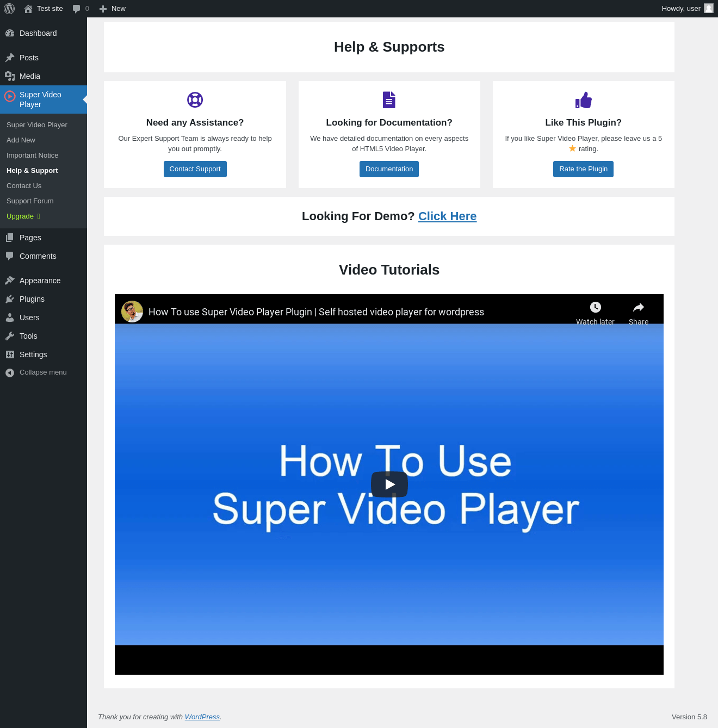The height and width of the screenshot is (728, 718).
Task: Click the Super Video Player play icon
Action: click(x=10, y=97)
